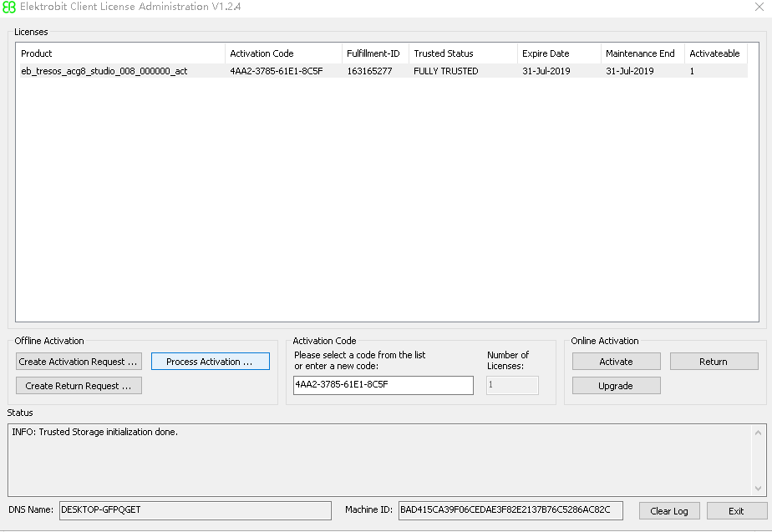Click fulfillment ID 163165277
The height and width of the screenshot is (532, 772).
tap(369, 71)
